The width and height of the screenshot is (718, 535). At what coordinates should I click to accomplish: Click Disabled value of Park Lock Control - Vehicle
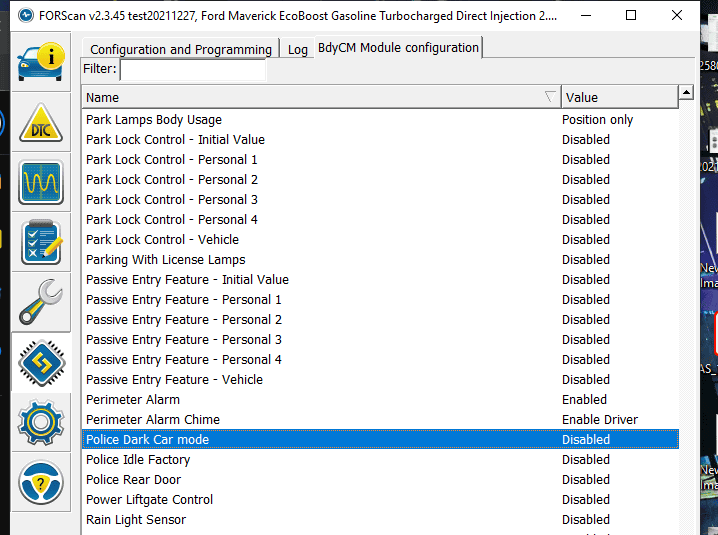586,240
